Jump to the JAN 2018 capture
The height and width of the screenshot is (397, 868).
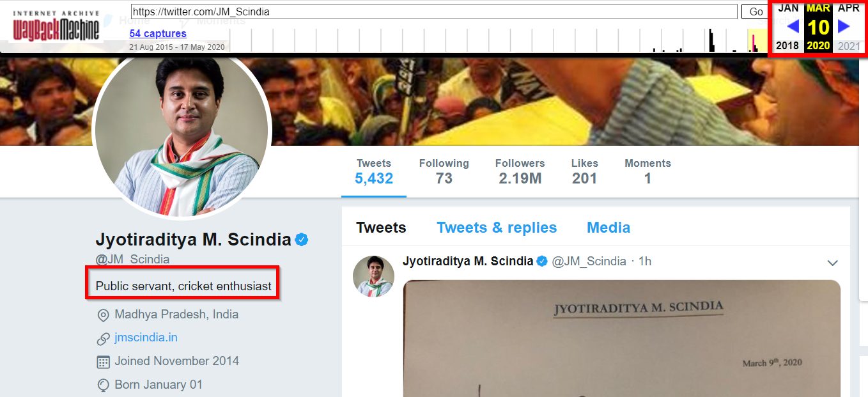787,8
